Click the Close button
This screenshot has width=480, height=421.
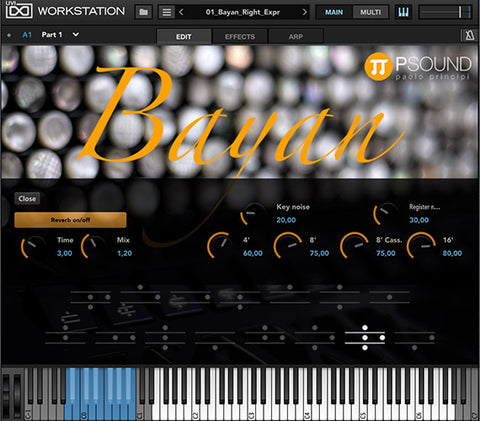(27, 199)
